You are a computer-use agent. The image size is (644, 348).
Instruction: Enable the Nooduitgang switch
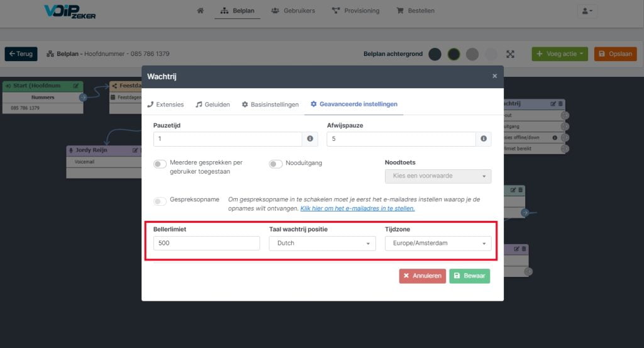point(275,164)
